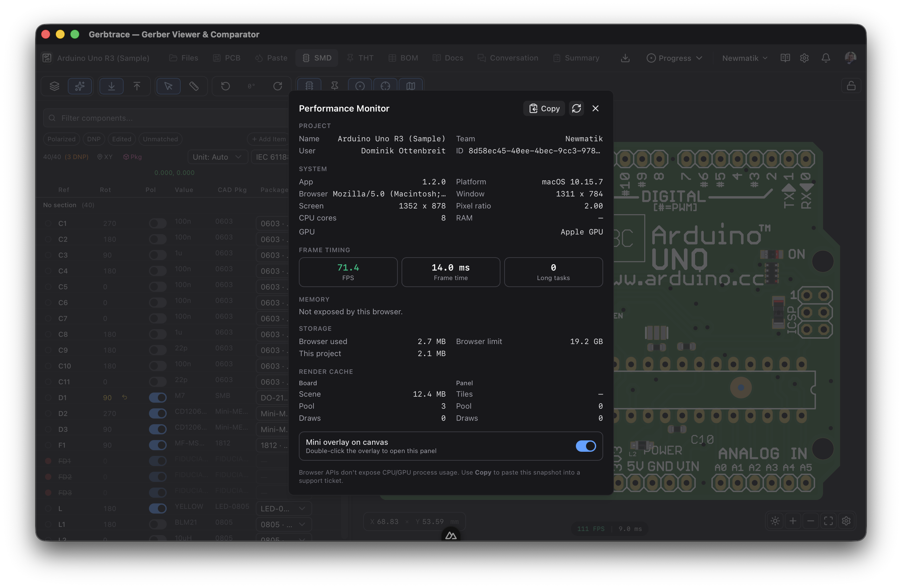Click the Add Item button
Viewport: 902px width, 588px height.
pyautogui.click(x=269, y=139)
